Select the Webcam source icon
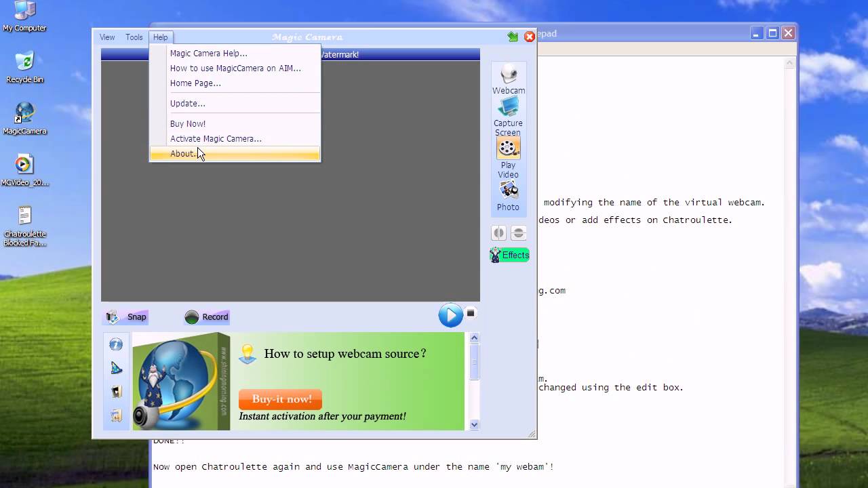Viewport: 868px width, 488px height. 508,79
